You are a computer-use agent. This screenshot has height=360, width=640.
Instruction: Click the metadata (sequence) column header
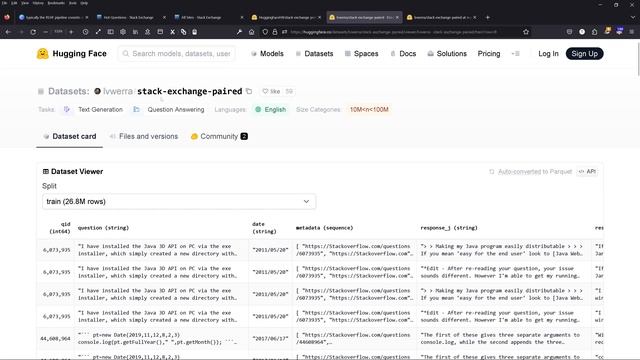tap(324, 228)
